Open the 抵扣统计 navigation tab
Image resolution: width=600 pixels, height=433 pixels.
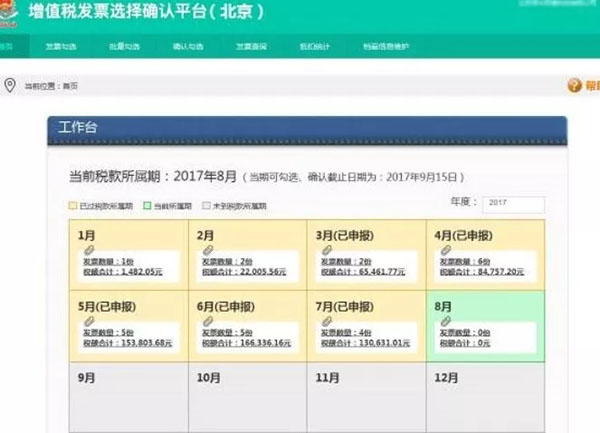tap(315, 47)
